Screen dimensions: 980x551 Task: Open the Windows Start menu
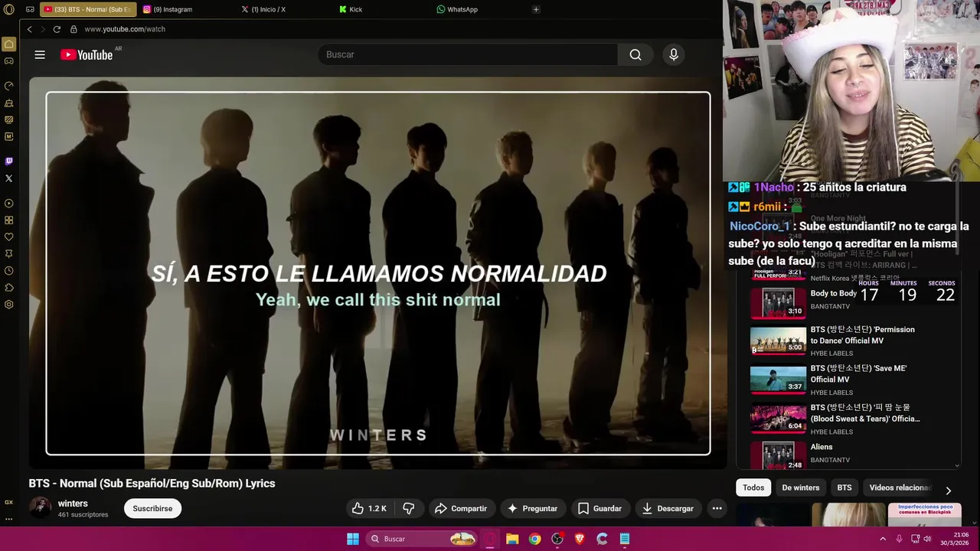(353, 539)
